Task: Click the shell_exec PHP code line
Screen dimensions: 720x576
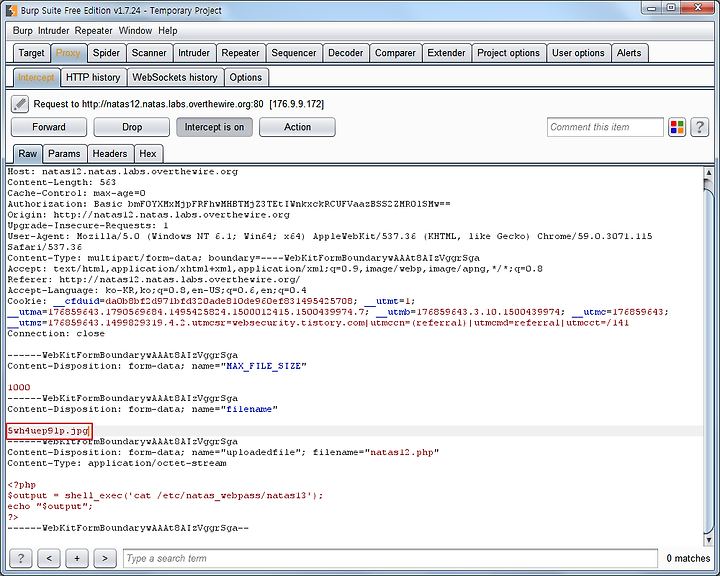Action: tap(165, 496)
